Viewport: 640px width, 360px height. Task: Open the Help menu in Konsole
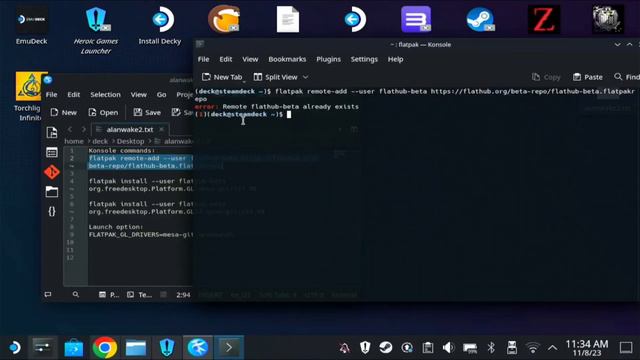[x=396, y=59]
